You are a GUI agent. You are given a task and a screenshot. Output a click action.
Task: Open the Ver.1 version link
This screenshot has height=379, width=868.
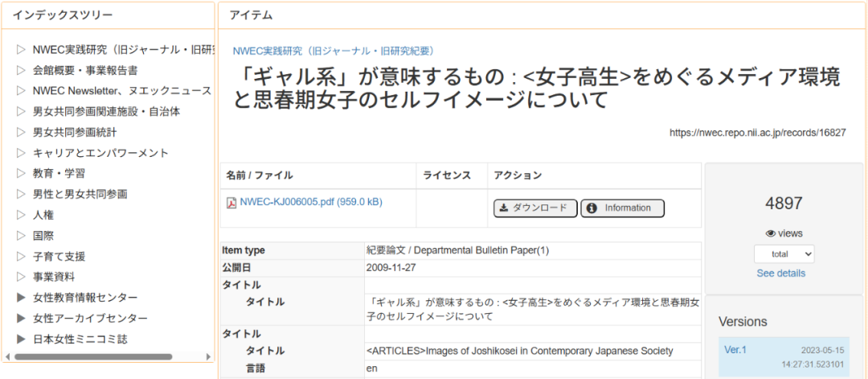point(735,349)
